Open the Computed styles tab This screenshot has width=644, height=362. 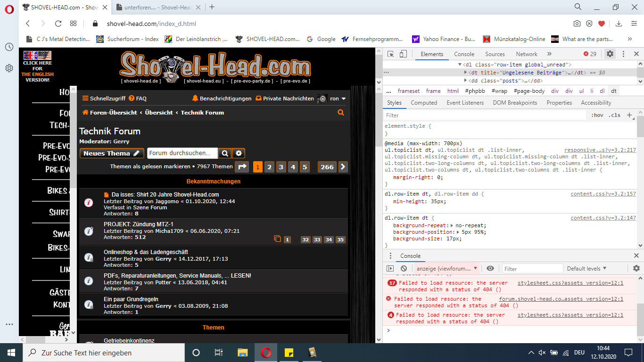(x=424, y=103)
